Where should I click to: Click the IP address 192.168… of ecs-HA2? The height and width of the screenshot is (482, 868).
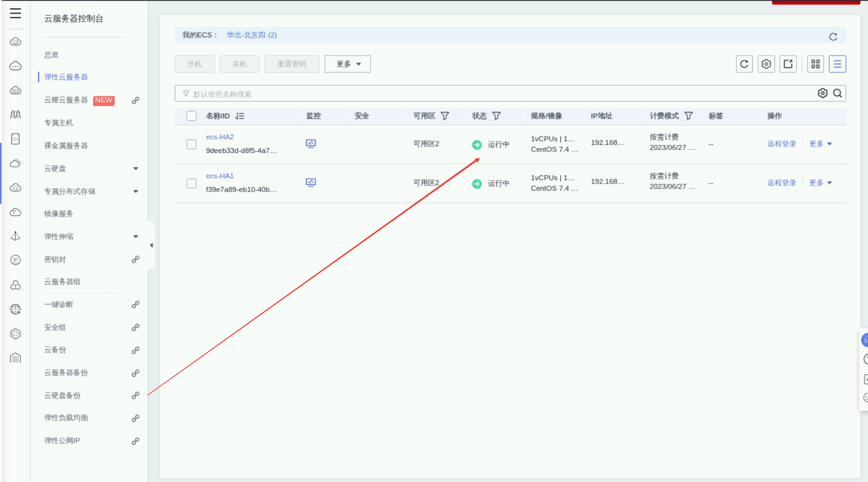pos(607,143)
